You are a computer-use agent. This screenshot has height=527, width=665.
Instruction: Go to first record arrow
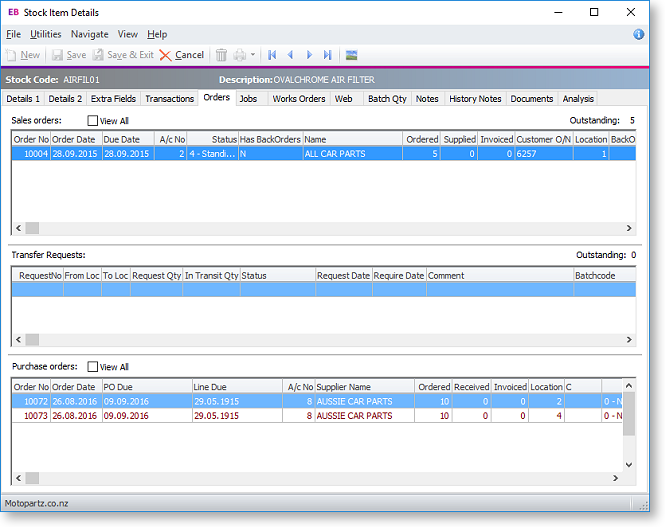tap(272, 55)
